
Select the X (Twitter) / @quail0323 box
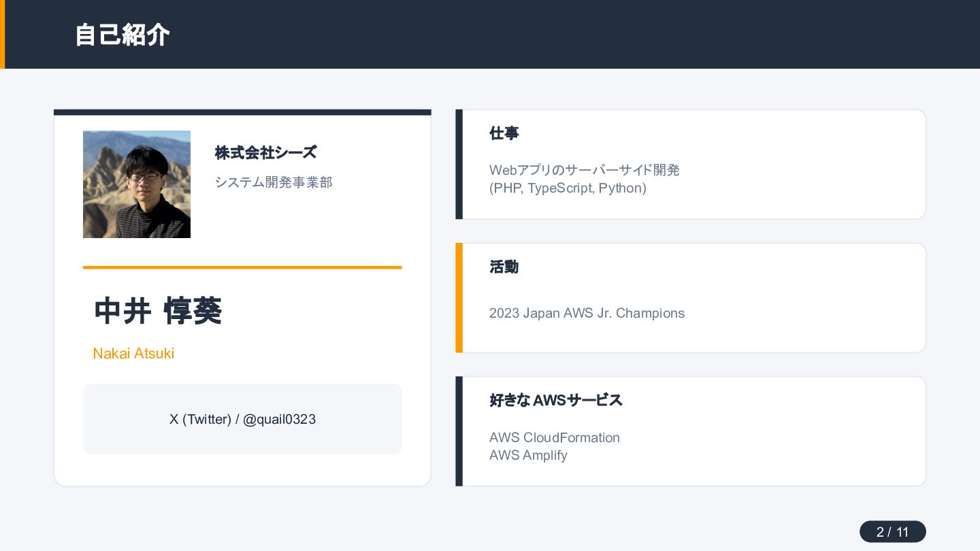tap(242, 419)
